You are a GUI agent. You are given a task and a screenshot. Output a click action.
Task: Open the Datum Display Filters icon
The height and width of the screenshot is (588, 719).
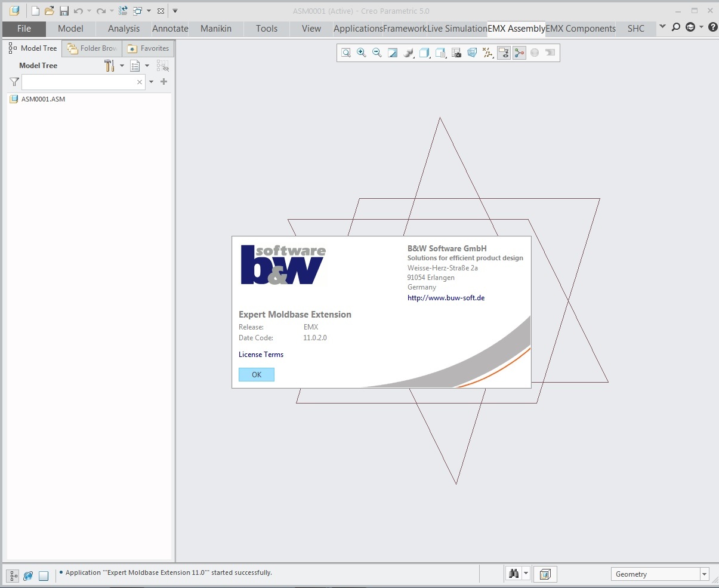(488, 53)
